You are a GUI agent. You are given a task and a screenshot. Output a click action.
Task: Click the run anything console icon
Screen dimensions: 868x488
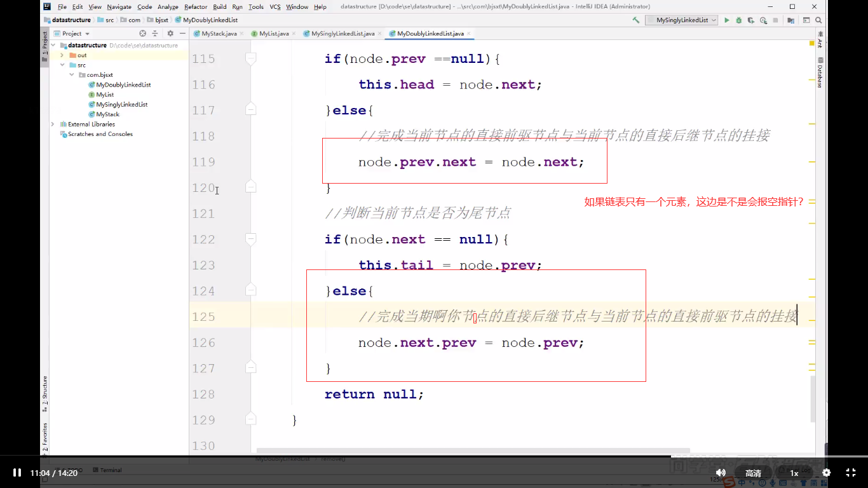pos(806,20)
